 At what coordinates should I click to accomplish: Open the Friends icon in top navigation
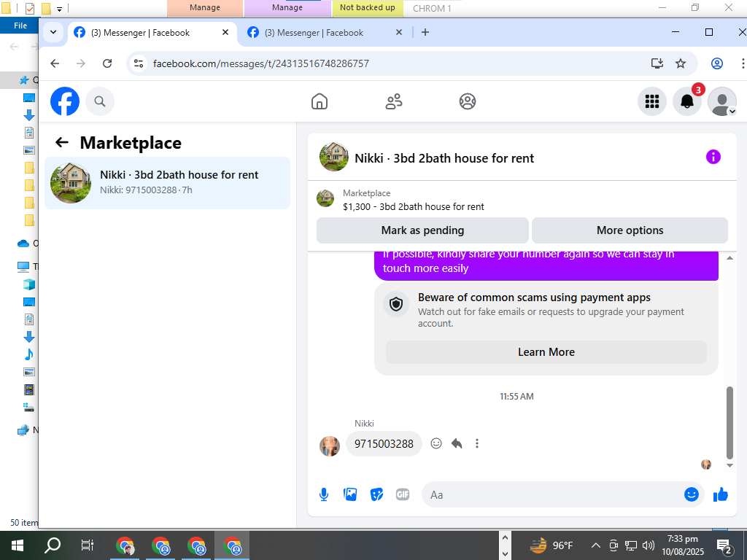pyautogui.click(x=393, y=101)
